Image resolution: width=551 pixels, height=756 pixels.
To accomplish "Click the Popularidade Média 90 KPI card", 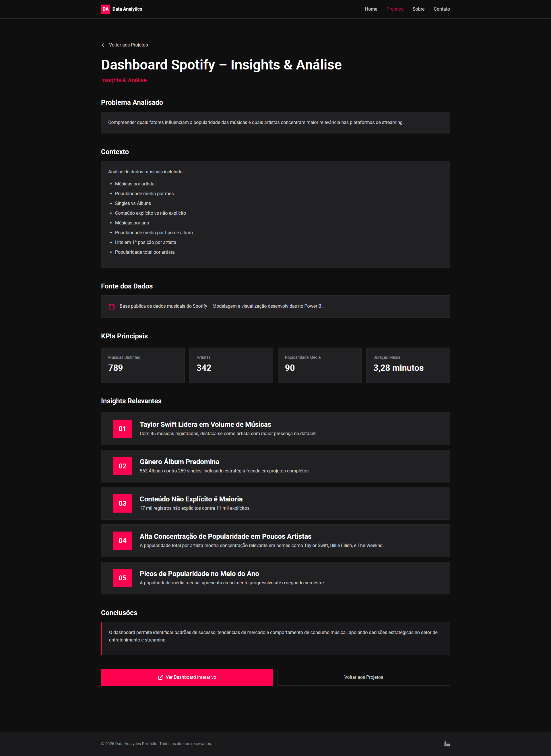I will click(319, 365).
